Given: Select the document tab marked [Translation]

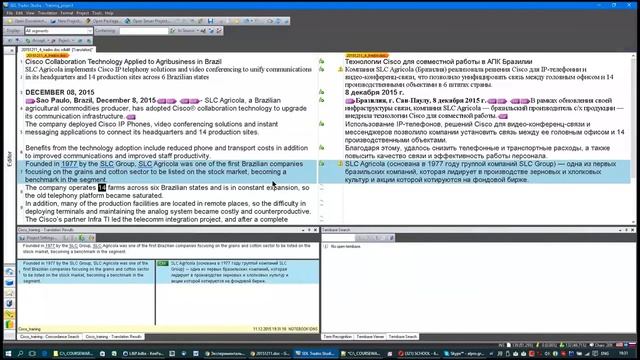Looking at the screenshot, I should coord(57,49).
